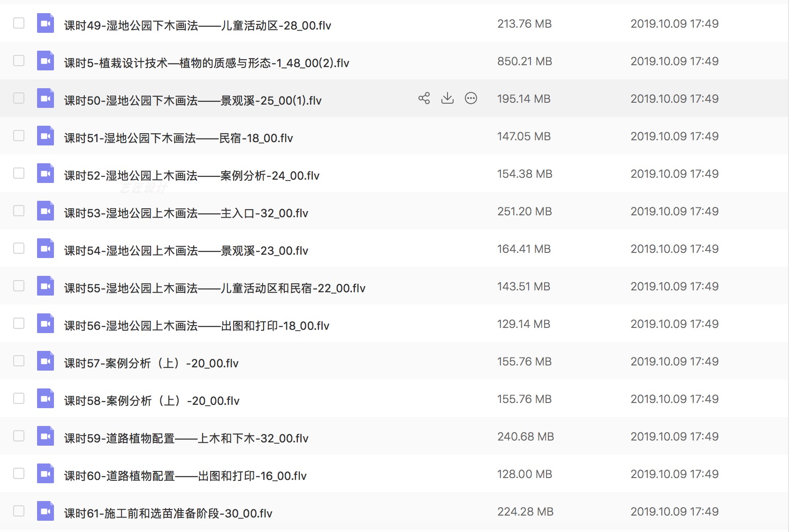Screen dimensions: 789x532
Task: Check the box for 课时55 儿童活动区和民宿
Action: coord(19,286)
